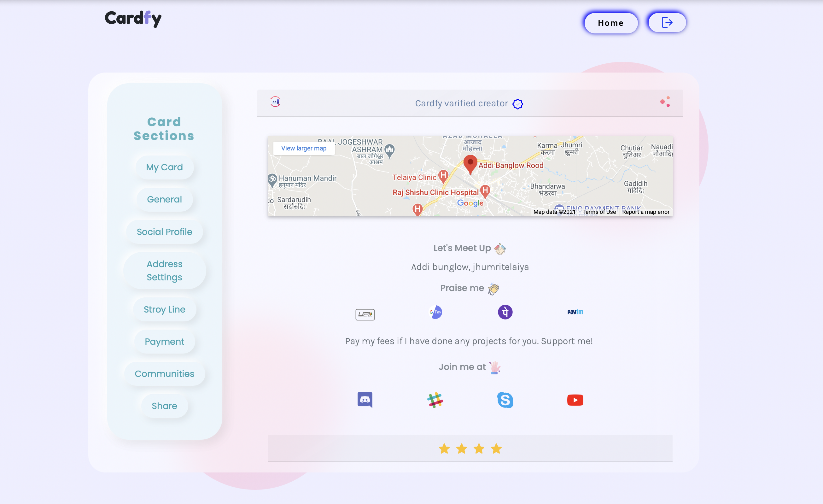Go to the Home page
This screenshot has width=823, height=504.
[610, 23]
